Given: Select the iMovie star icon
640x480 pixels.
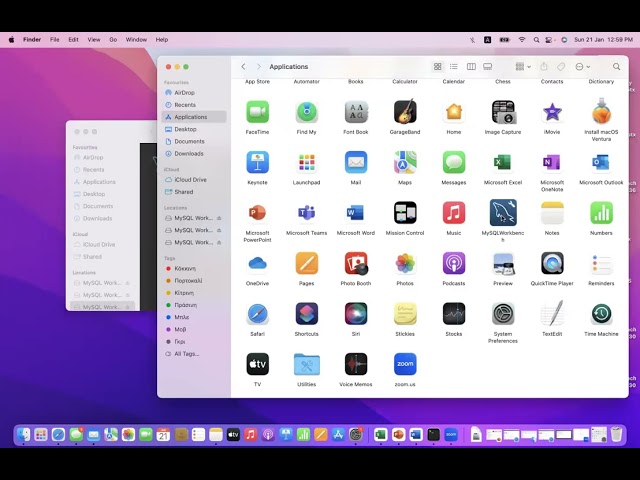Looking at the screenshot, I should coord(552,112).
